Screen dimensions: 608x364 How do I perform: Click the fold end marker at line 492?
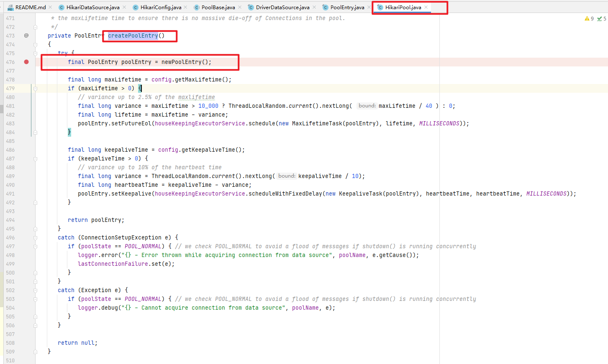(35, 203)
